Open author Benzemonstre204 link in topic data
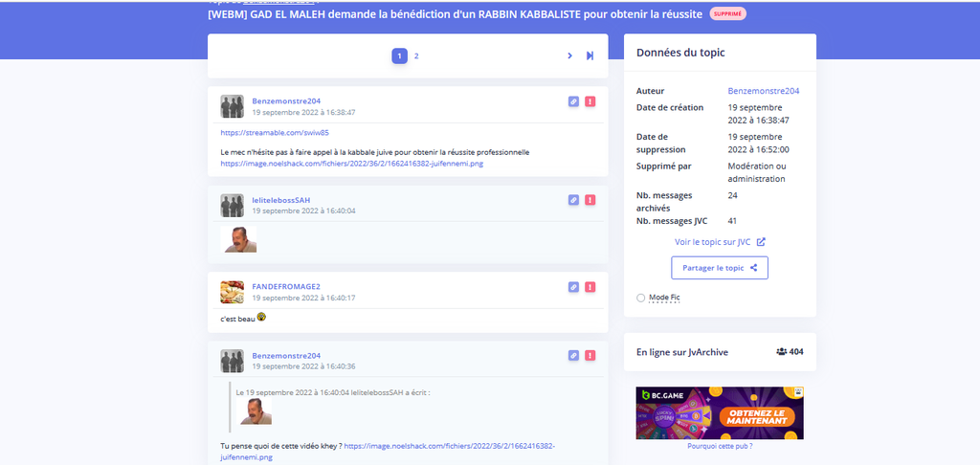 click(x=764, y=91)
